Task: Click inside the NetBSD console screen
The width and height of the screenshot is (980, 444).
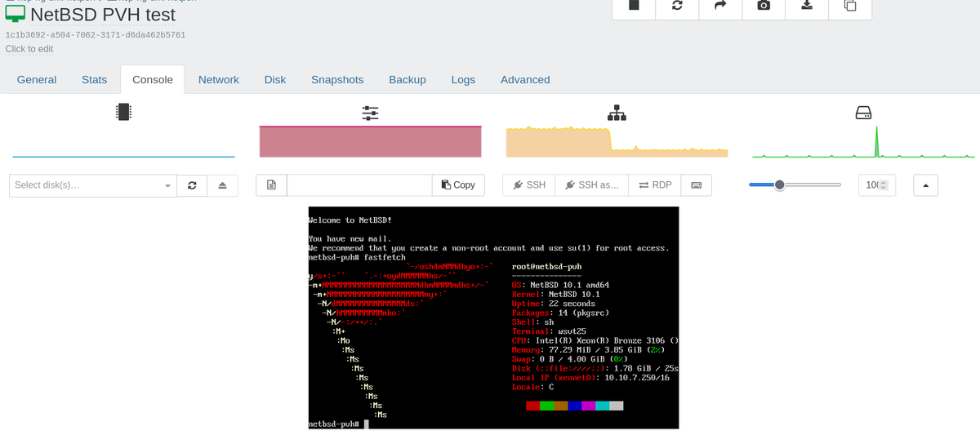Action: 493,317
